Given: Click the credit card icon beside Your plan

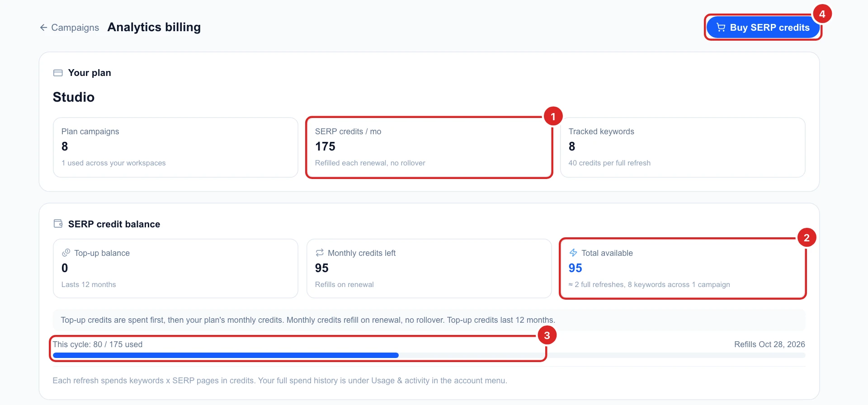Looking at the screenshot, I should [x=58, y=73].
